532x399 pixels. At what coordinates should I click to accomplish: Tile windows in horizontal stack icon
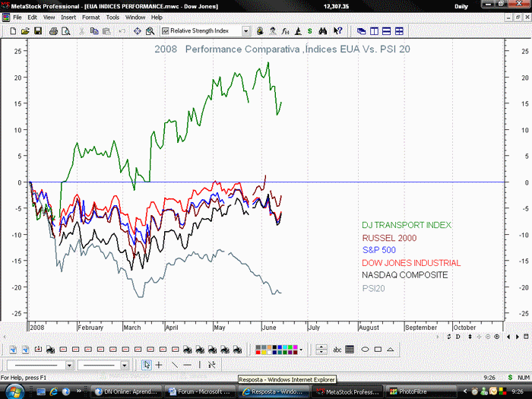coord(386,31)
